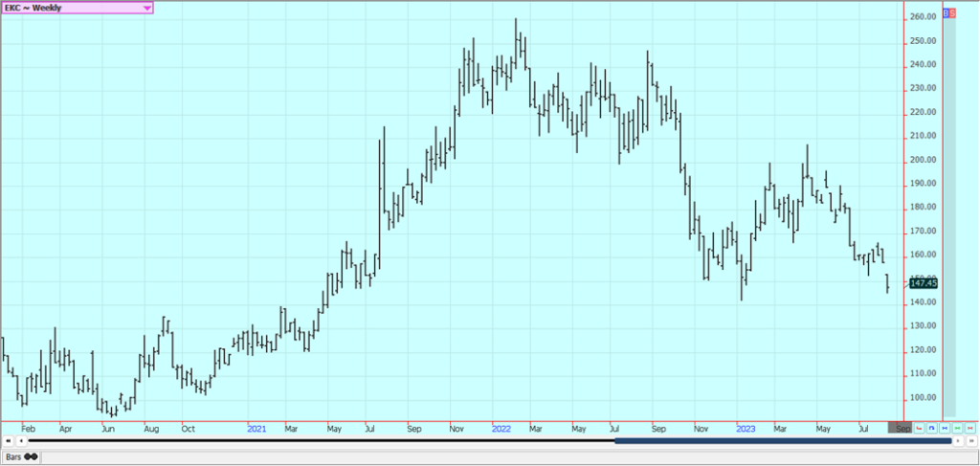The image size is (980, 466).
Task: Click the 2023 year label on time axis
Action: click(x=746, y=429)
